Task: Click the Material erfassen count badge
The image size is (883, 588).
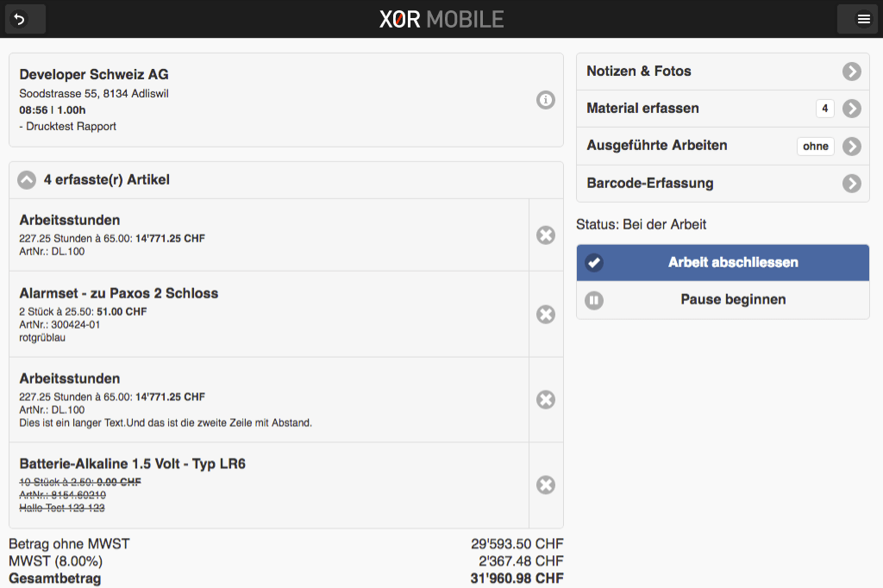Action: pyautogui.click(x=825, y=109)
